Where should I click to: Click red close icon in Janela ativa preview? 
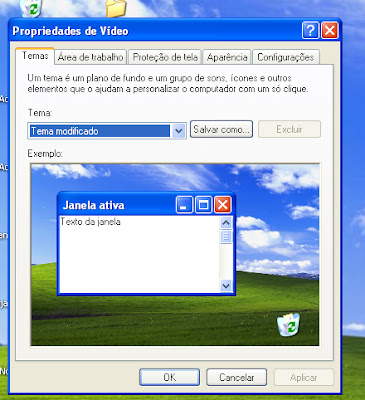click(x=223, y=204)
